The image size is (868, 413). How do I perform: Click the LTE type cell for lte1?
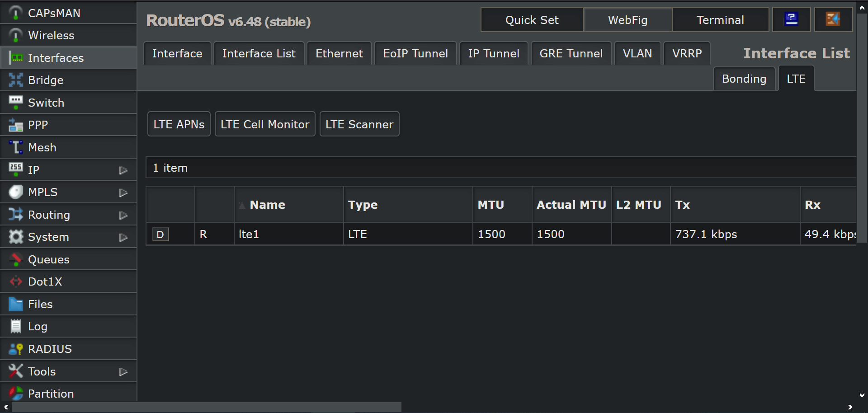pyautogui.click(x=408, y=234)
